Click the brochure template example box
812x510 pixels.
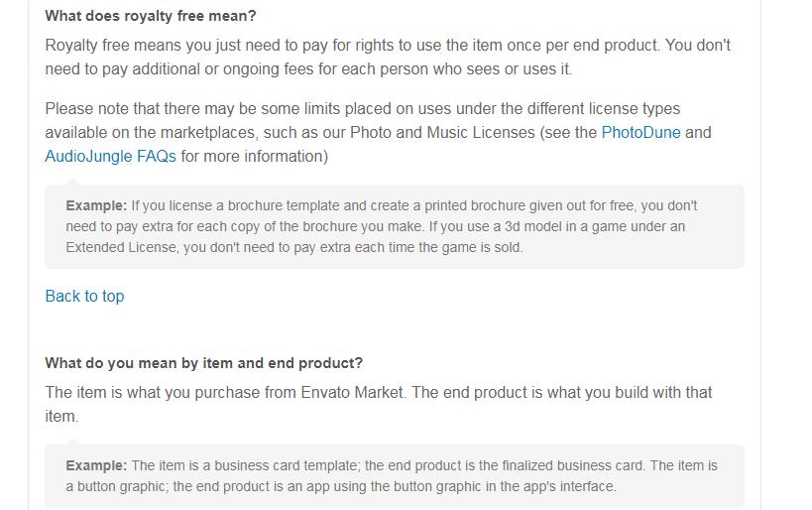tap(394, 226)
